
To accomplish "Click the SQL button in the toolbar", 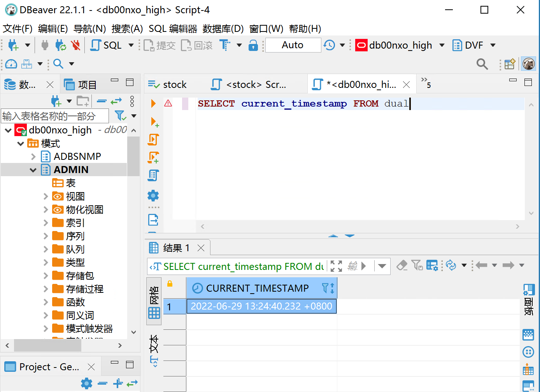I will point(107,45).
